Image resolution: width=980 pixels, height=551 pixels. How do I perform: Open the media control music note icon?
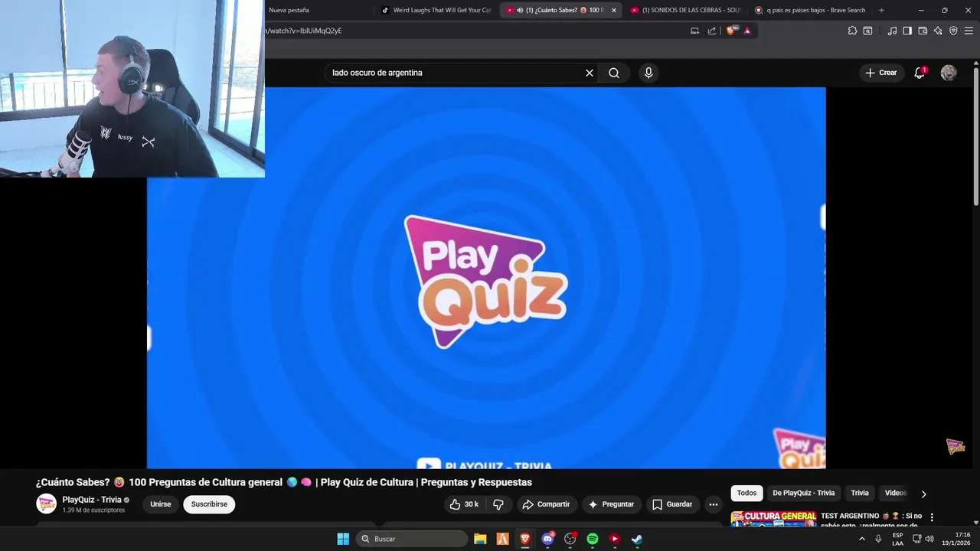892,31
